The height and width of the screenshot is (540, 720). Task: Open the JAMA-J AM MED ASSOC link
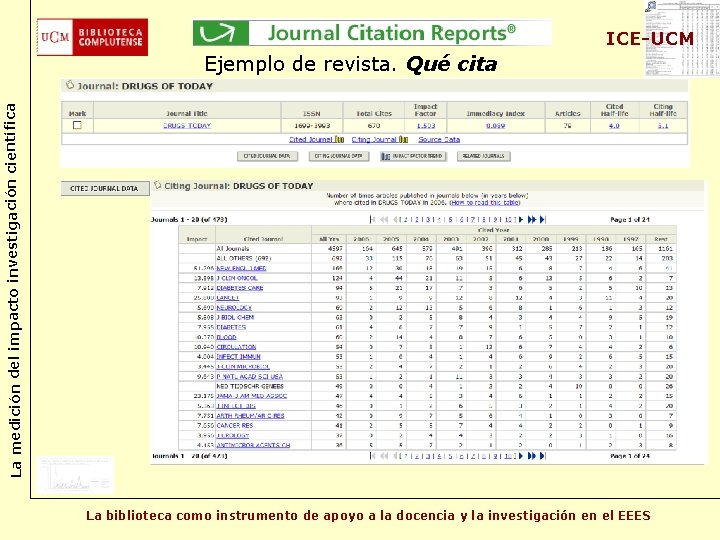(251, 396)
